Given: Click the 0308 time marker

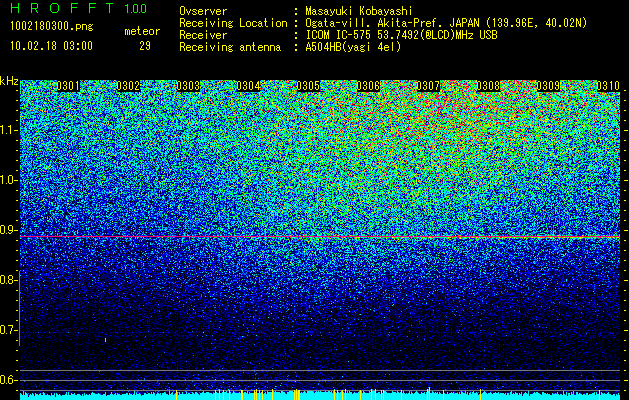Looking at the screenshot, I should pos(488,86).
